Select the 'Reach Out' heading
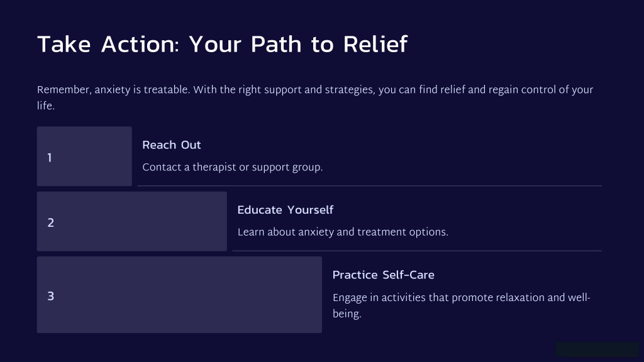This screenshot has height=362, width=644. [x=171, y=145]
